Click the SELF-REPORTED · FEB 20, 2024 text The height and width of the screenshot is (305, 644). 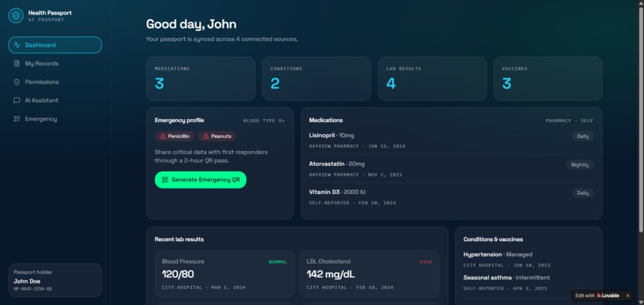tap(352, 203)
